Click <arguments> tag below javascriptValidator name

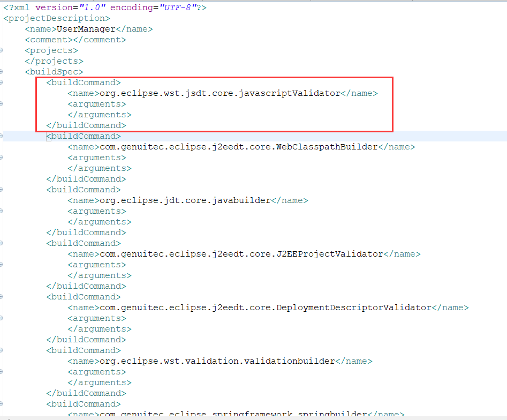(x=97, y=104)
